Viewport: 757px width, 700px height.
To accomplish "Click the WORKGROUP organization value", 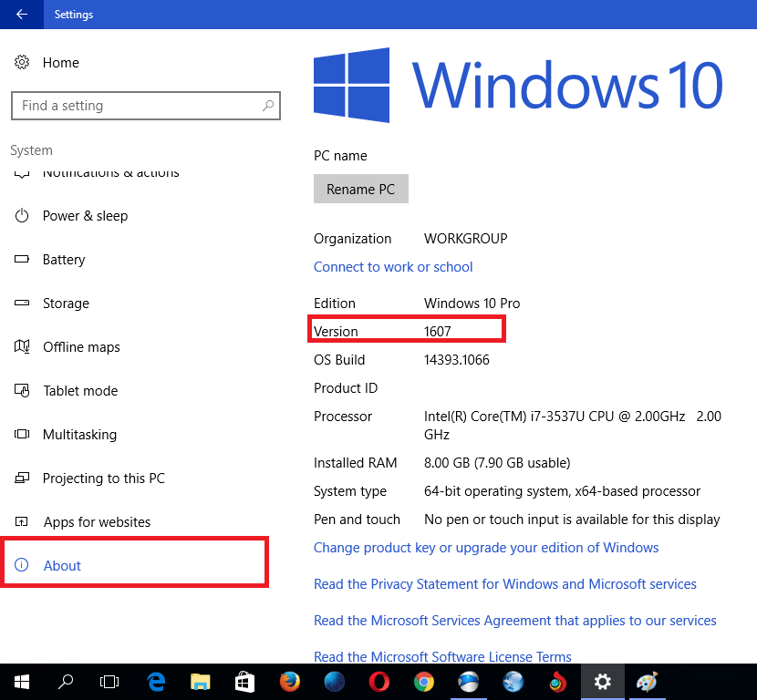I will (x=465, y=239).
